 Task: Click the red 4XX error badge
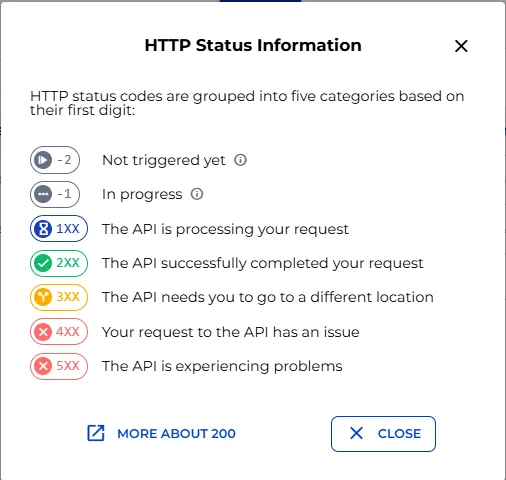[x=59, y=332]
